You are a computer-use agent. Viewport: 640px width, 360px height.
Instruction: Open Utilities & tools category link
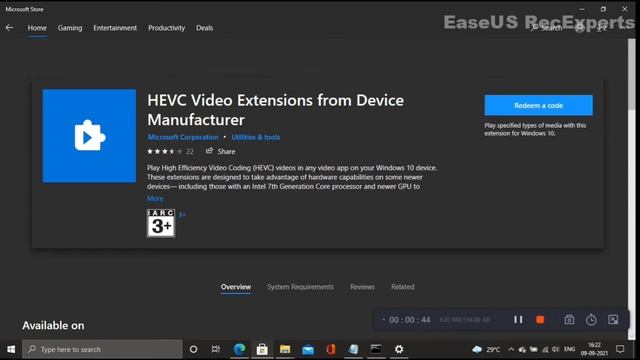[256, 137]
